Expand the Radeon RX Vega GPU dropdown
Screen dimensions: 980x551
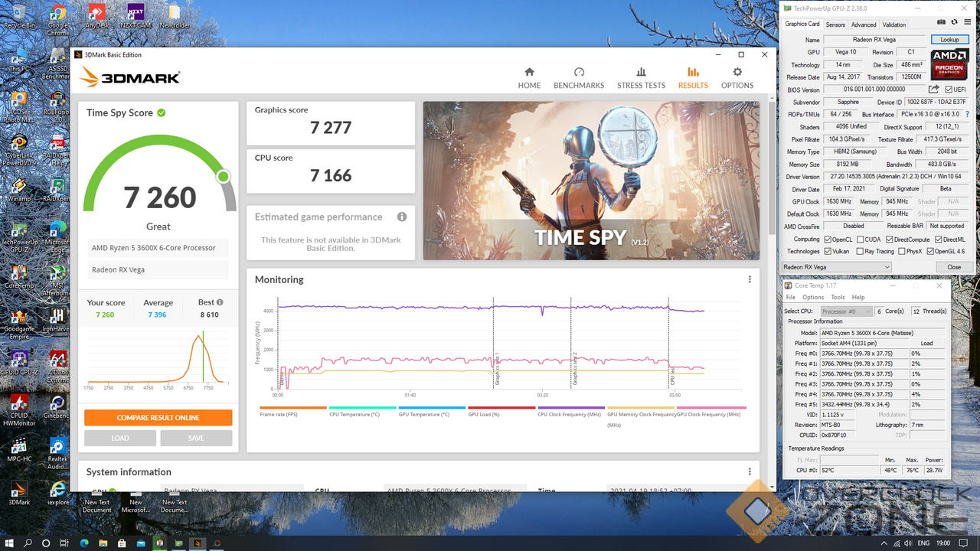(836, 267)
